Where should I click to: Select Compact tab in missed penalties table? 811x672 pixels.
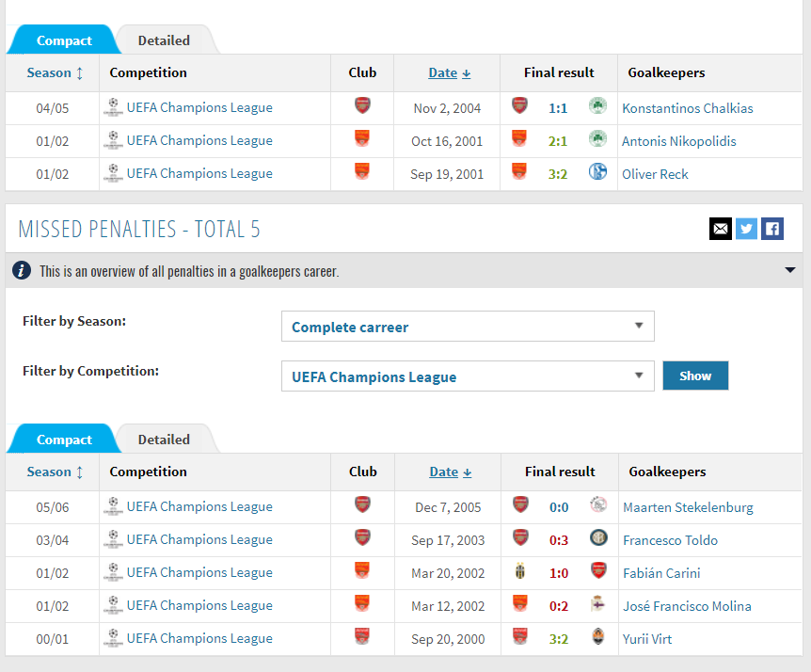tap(64, 440)
